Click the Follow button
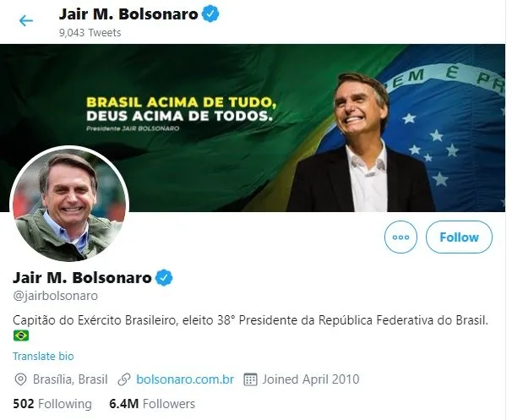Image resolution: width=512 pixels, height=420 pixels. point(459,237)
